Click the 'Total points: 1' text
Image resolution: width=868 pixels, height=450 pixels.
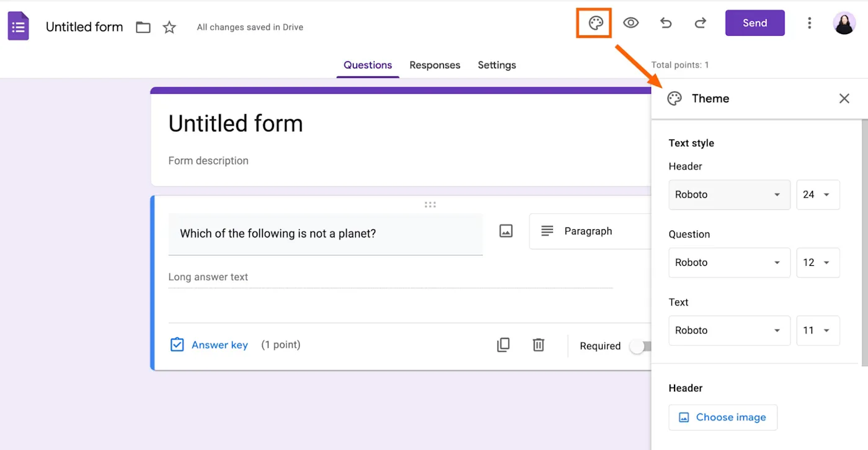pos(680,65)
